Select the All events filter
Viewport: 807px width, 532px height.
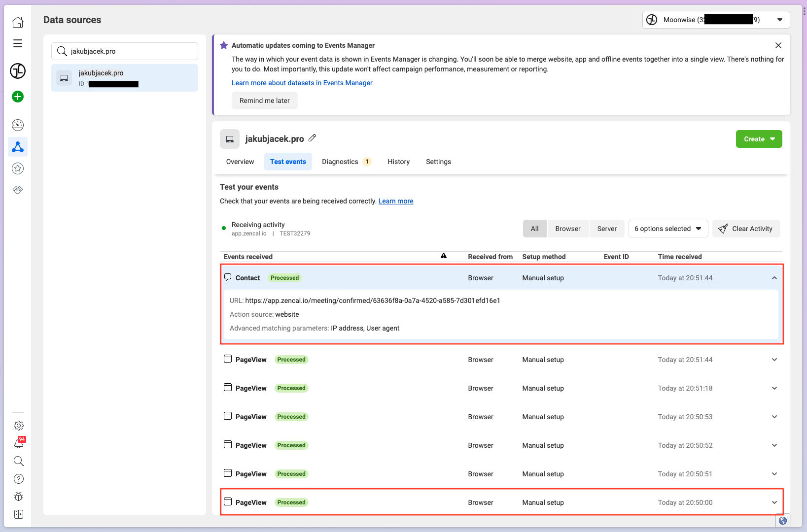click(534, 228)
